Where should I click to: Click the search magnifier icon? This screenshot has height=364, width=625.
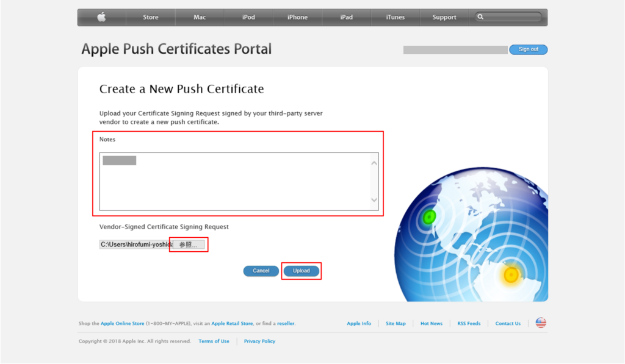pos(481,17)
